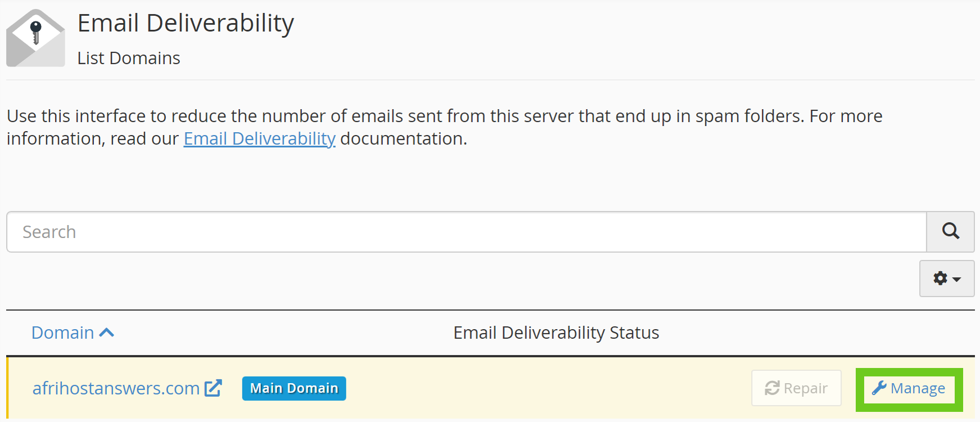Viewport: 980px width, 422px height.
Task: Click the Email Deliverability Status column header
Action: 556,333
